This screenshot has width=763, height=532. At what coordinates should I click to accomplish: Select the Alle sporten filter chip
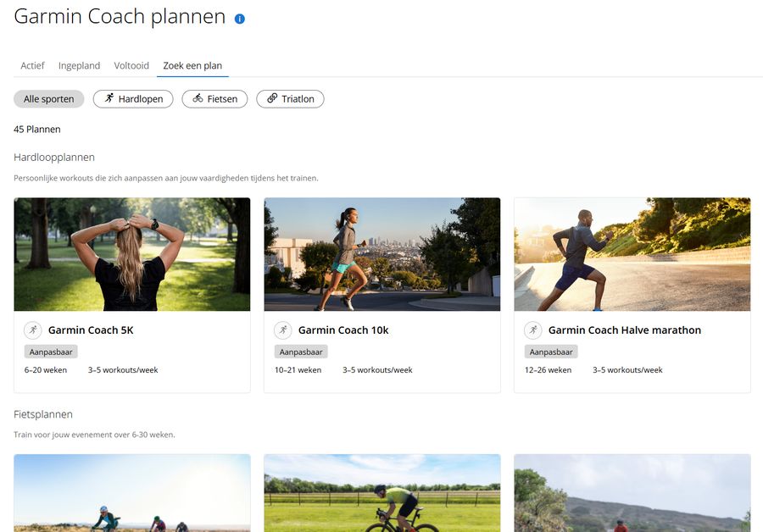[x=48, y=99]
